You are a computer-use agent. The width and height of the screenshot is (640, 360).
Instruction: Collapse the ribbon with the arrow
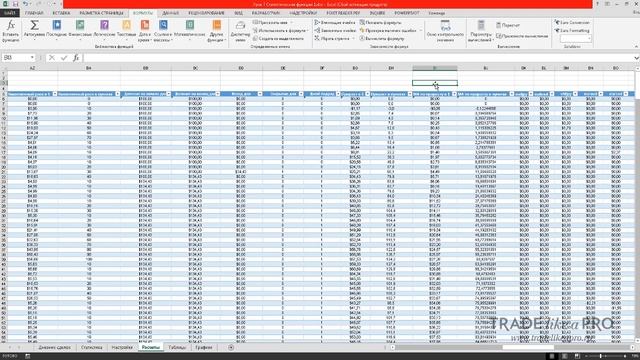tap(636, 47)
